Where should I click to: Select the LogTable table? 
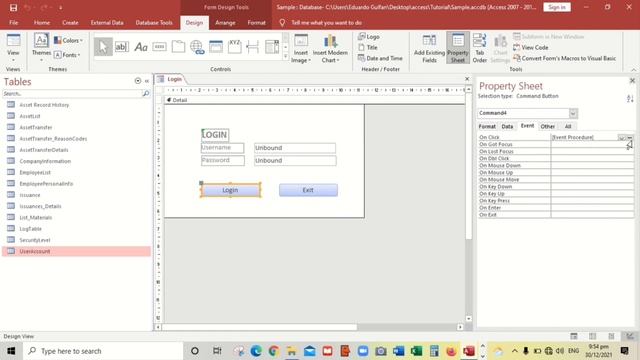tap(31, 229)
